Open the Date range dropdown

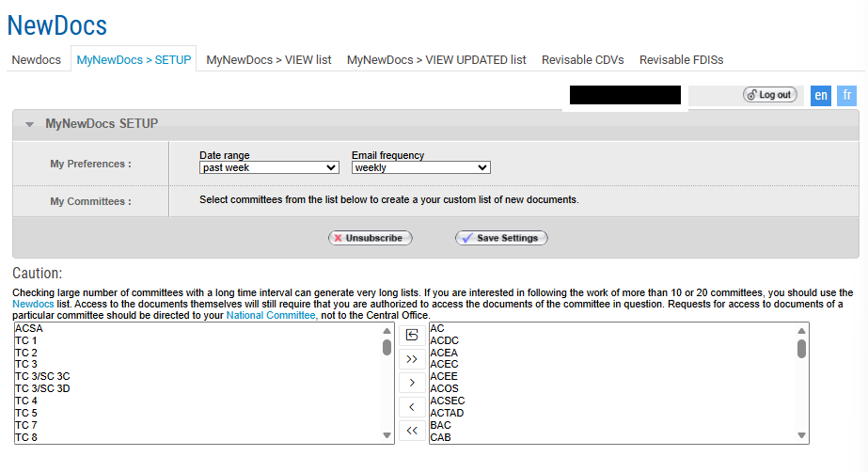click(x=269, y=167)
